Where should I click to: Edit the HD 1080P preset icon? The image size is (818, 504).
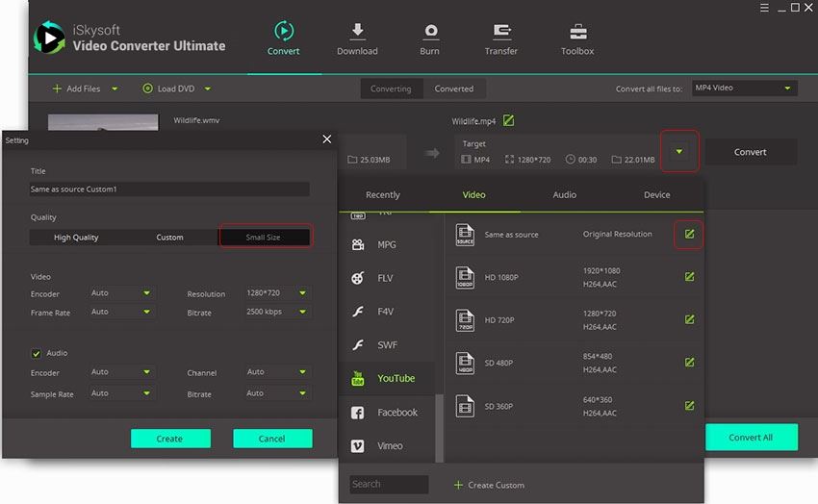[689, 277]
